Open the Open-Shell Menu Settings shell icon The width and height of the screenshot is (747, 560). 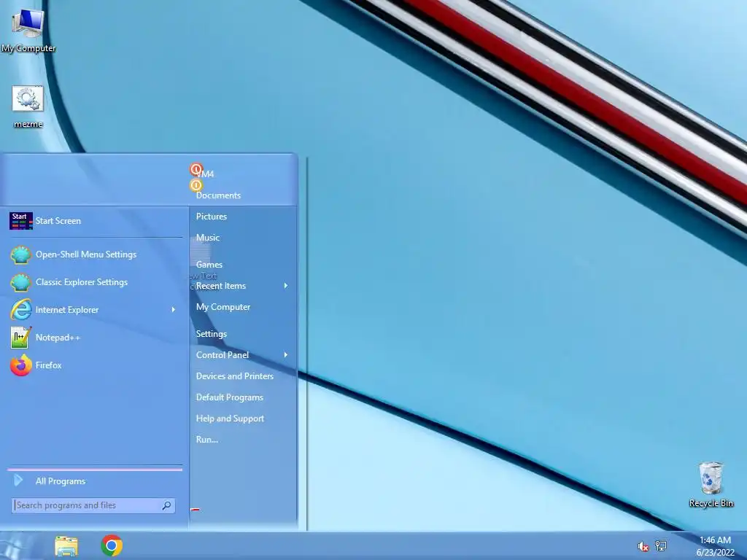(x=21, y=254)
